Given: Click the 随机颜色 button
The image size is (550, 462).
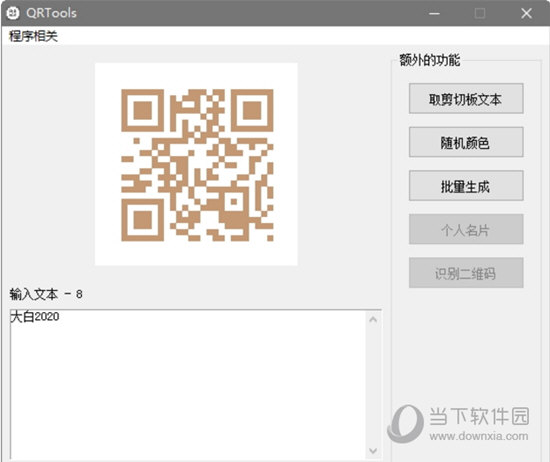Looking at the screenshot, I should tap(466, 142).
